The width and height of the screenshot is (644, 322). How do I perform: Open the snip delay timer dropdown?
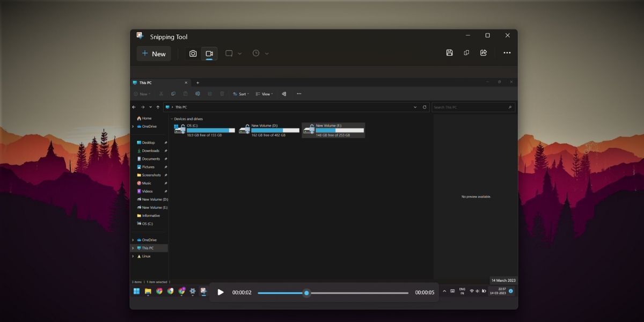click(x=267, y=53)
